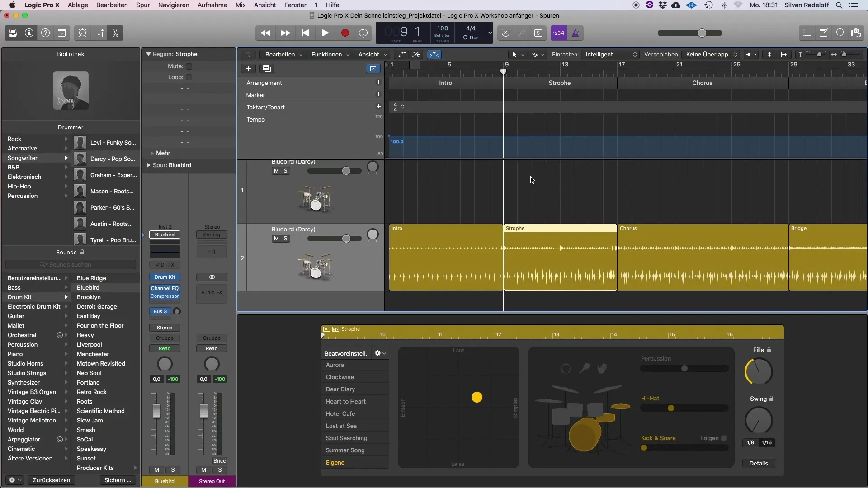This screenshot has width=868, height=488.
Task: Open the left-click pointer tool menu
Action: (x=518, y=55)
